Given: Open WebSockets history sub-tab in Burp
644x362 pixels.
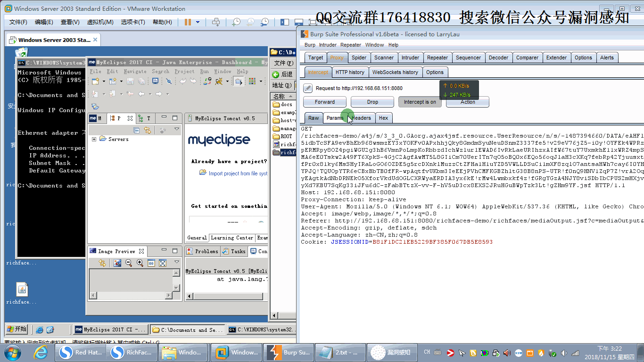Looking at the screenshot, I should pos(395,72).
